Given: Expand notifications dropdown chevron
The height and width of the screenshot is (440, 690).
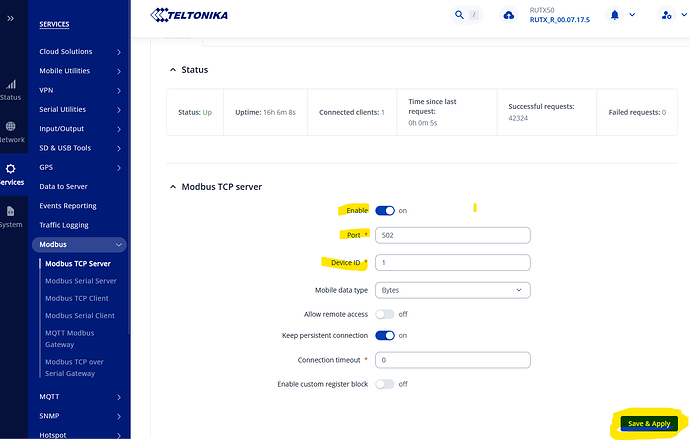Looking at the screenshot, I should point(632,15).
